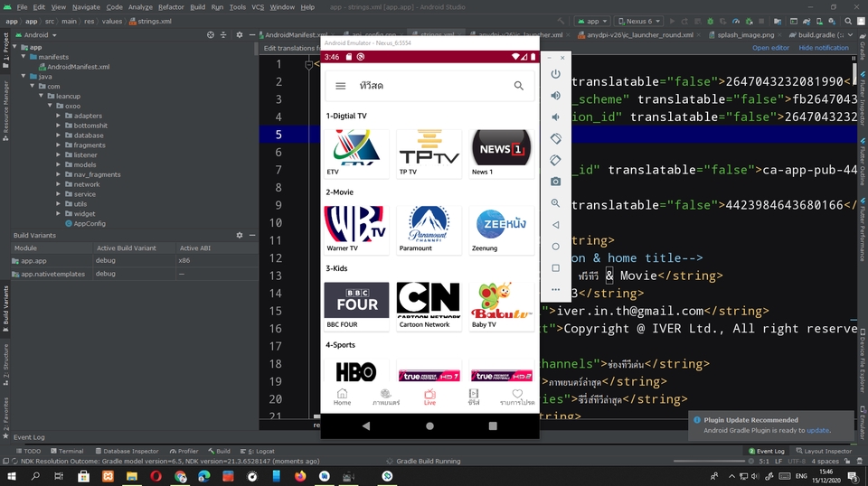
Task: Click update link in plugin notification
Action: click(x=817, y=430)
